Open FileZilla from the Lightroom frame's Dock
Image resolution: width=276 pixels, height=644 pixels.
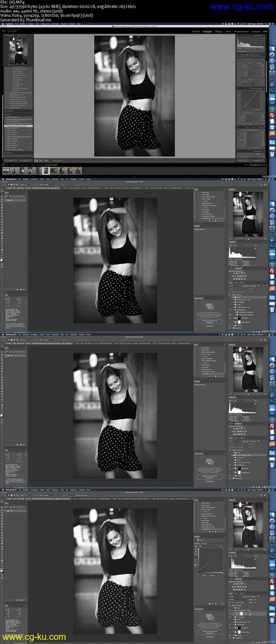272,116
